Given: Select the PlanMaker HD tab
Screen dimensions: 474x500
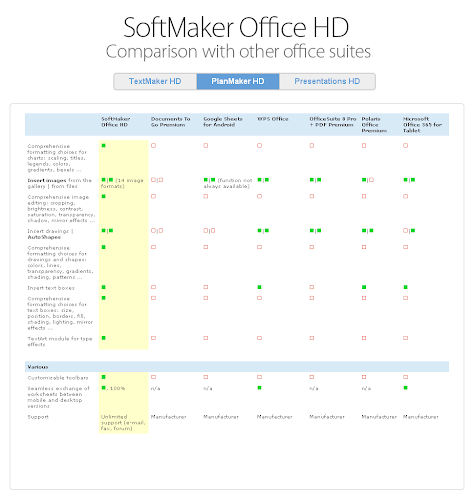Looking at the screenshot, I should (238, 81).
